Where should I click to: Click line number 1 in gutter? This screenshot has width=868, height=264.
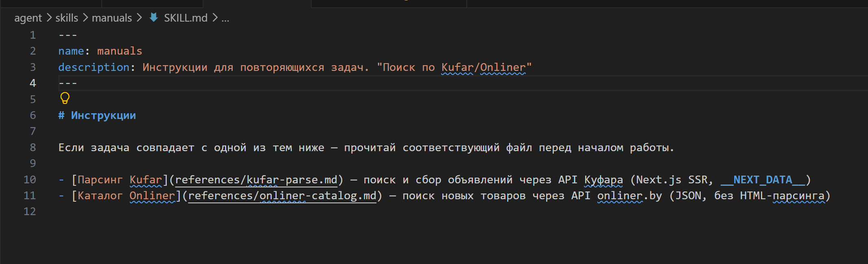(x=33, y=35)
